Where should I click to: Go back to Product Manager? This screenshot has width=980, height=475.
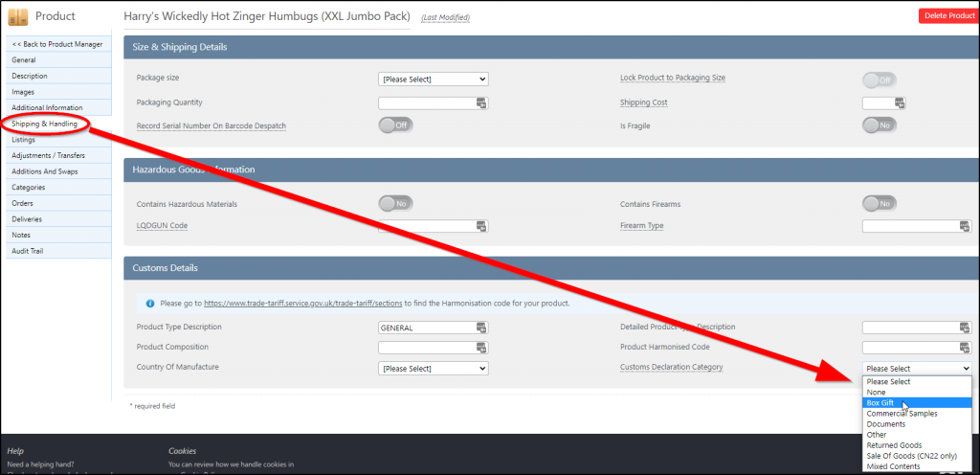point(58,44)
